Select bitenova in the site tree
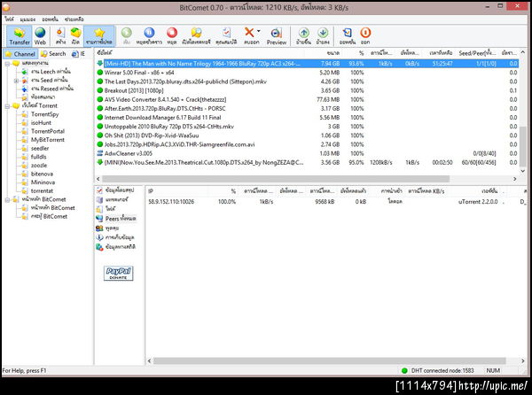 [42, 174]
